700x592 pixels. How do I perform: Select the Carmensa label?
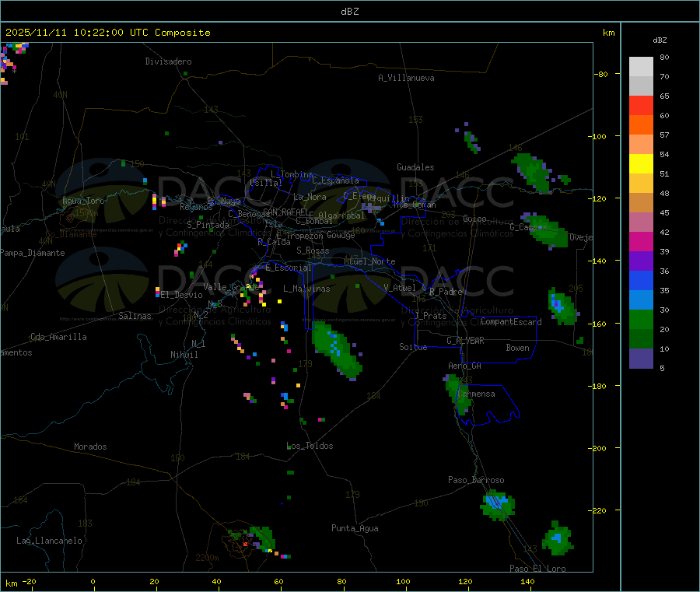[x=476, y=394]
